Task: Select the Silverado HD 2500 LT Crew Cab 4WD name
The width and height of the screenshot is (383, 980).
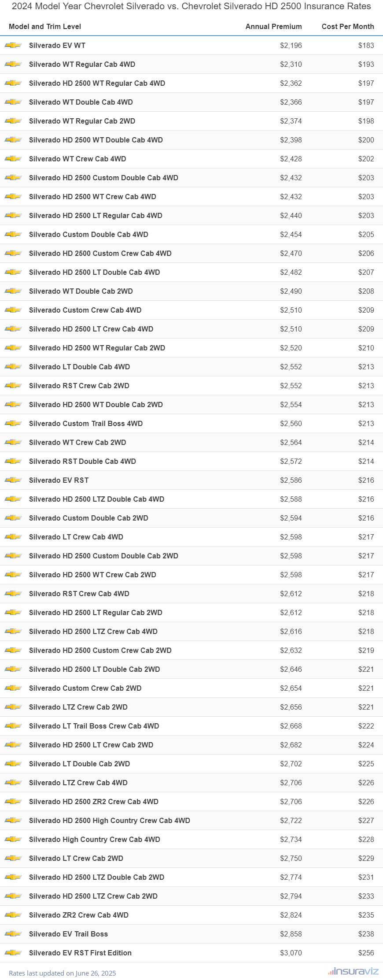Action: pos(91,329)
